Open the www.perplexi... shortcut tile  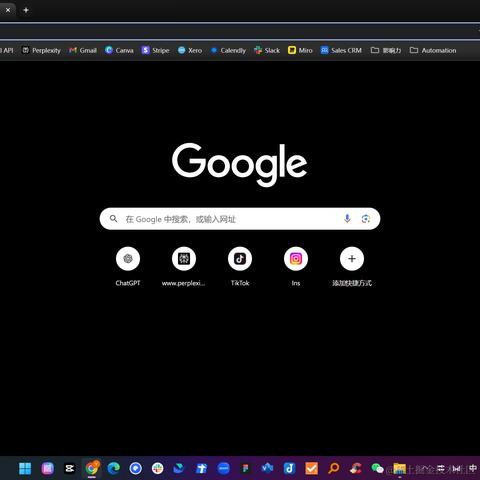(184, 267)
